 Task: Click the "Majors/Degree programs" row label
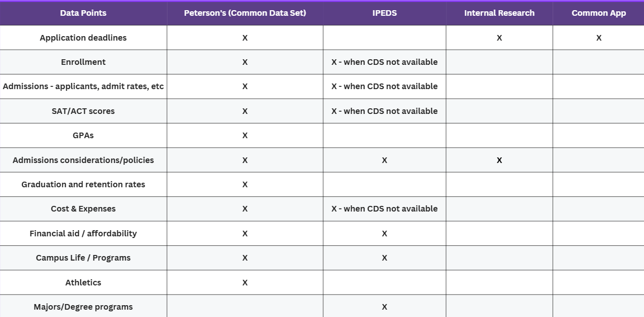click(x=83, y=307)
